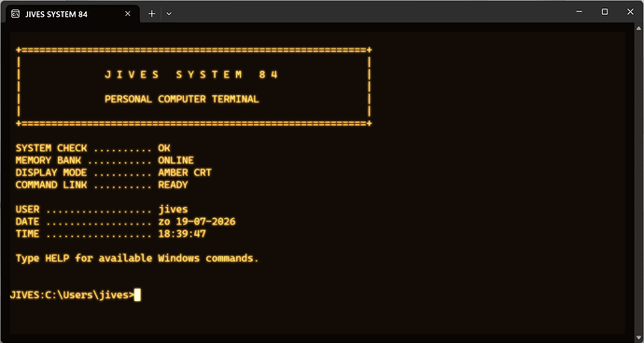Click the 'DATE' label
This screenshot has height=343, width=644.
click(x=27, y=222)
